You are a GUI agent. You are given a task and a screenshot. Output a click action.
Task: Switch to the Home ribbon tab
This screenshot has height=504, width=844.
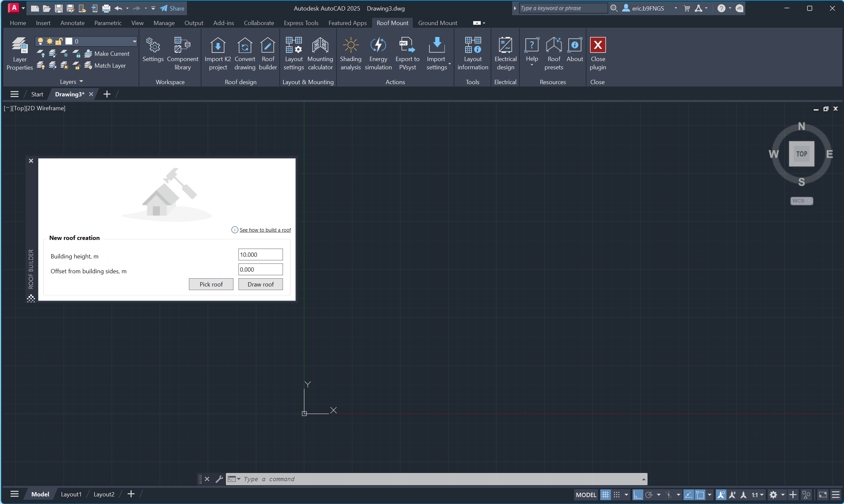pos(18,23)
